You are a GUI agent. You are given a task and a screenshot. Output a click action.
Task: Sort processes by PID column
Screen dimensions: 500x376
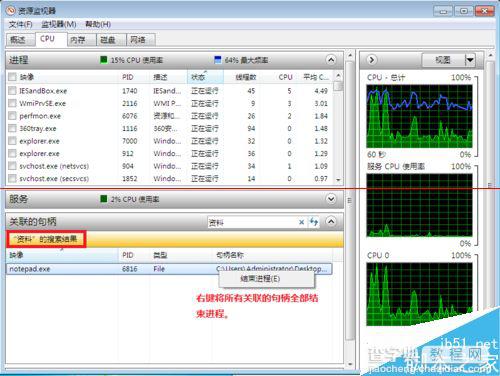point(128,77)
